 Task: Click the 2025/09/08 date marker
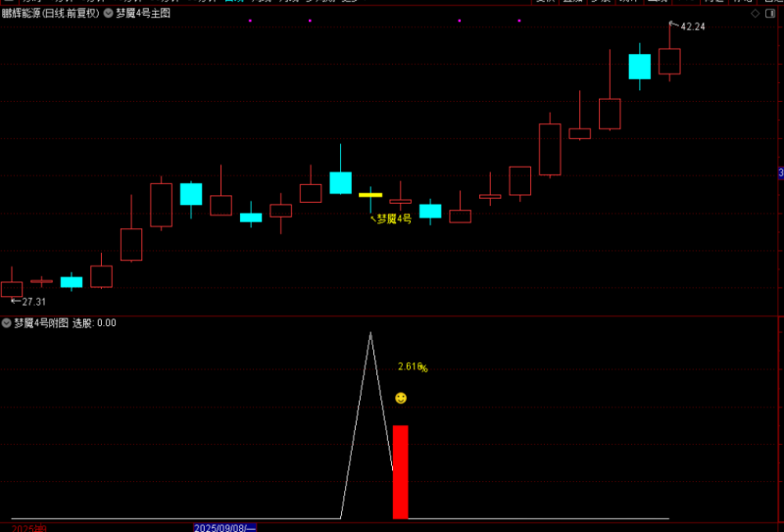coord(225,527)
